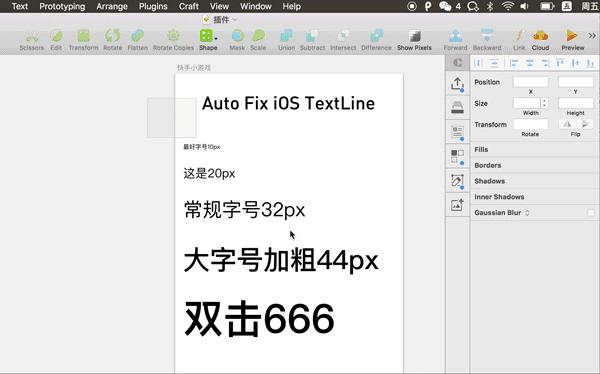This screenshot has width=600, height=374.
Task: Open the Plugins menu
Action: point(153,6)
